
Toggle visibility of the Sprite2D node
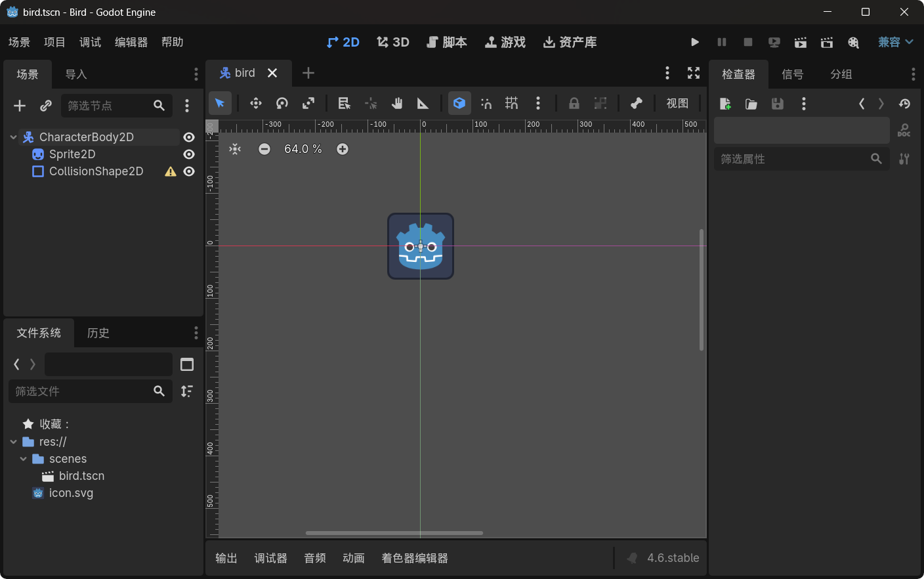point(189,154)
